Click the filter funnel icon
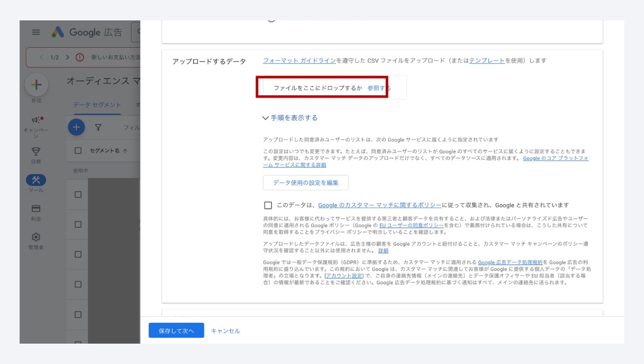The width and height of the screenshot is (644, 364). click(x=98, y=128)
